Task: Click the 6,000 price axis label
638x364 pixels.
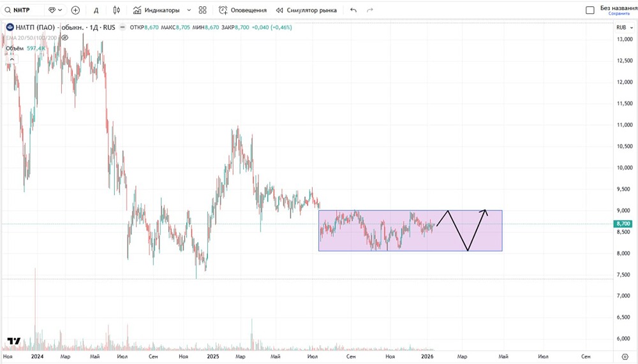Action: coord(625,339)
